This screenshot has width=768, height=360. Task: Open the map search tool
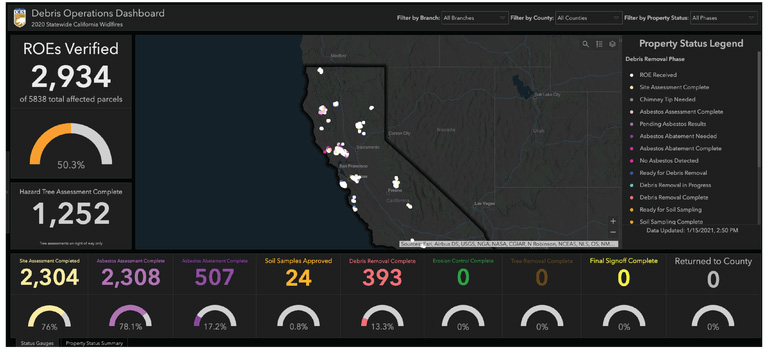(x=585, y=44)
